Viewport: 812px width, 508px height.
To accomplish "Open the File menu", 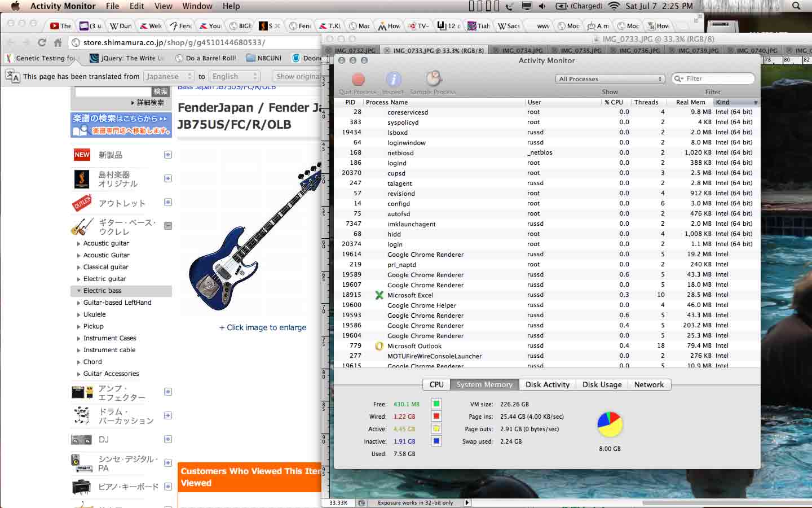I will point(112,6).
